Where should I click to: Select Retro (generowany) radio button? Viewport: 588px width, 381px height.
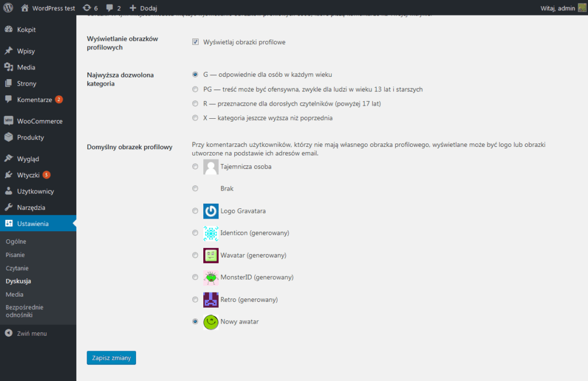pyautogui.click(x=195, y=300)
